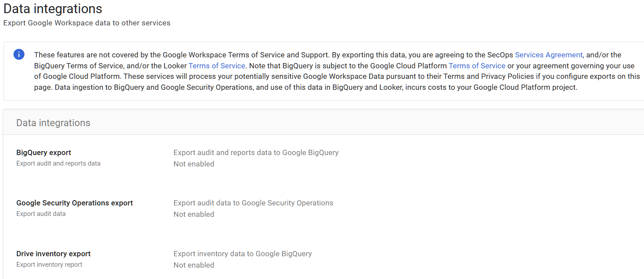
Task: Click the Google Security Operations export title
Action: [x=74, y=203]
